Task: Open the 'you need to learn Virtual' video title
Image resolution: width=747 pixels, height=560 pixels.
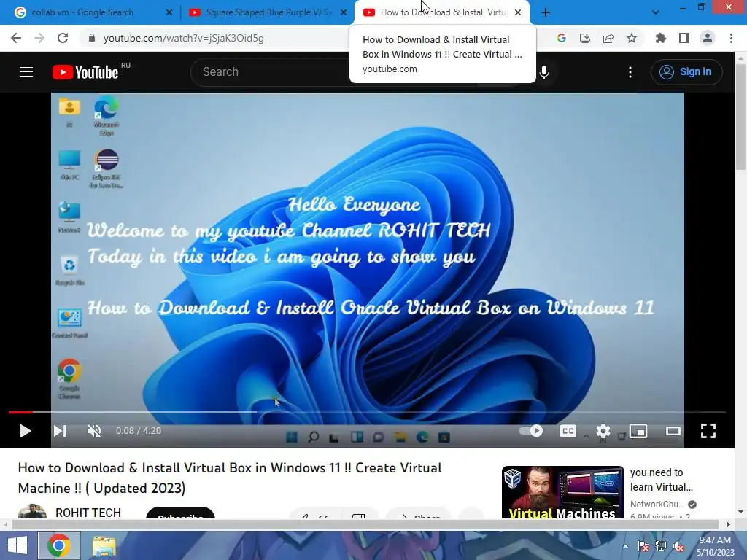Action: 661,480
